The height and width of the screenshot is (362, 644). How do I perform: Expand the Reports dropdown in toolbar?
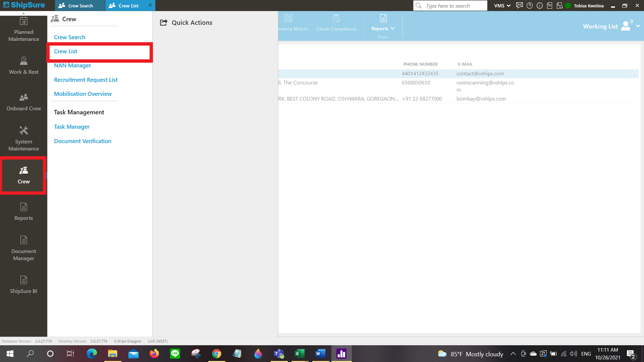(383, 28)
